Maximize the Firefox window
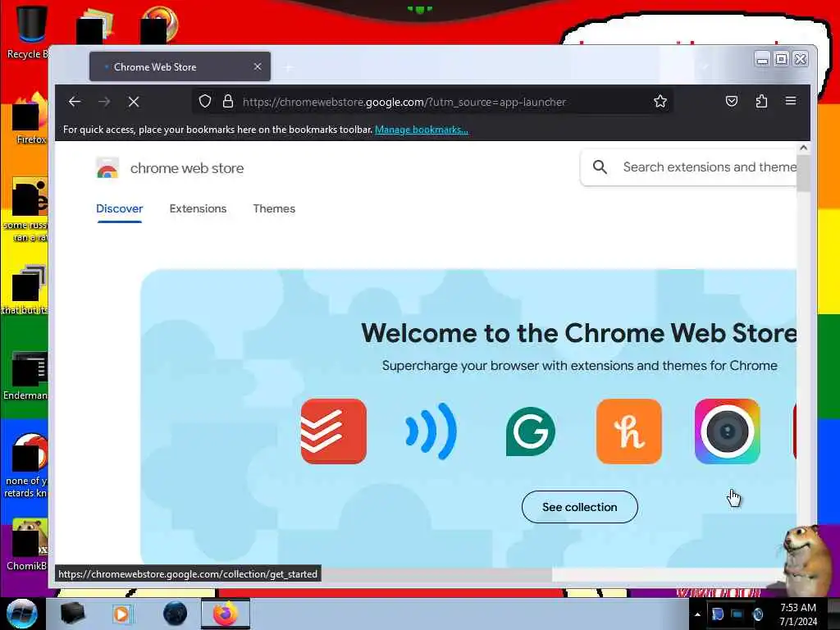Viewport: 840px width, 630px height. click(x=782, y=59)
